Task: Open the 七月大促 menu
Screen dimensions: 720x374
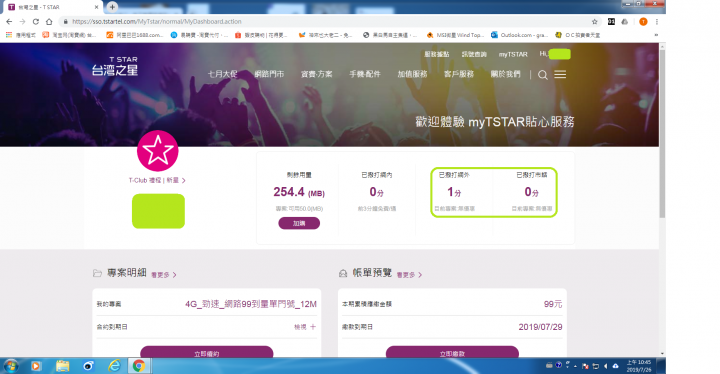Action: 222,74
